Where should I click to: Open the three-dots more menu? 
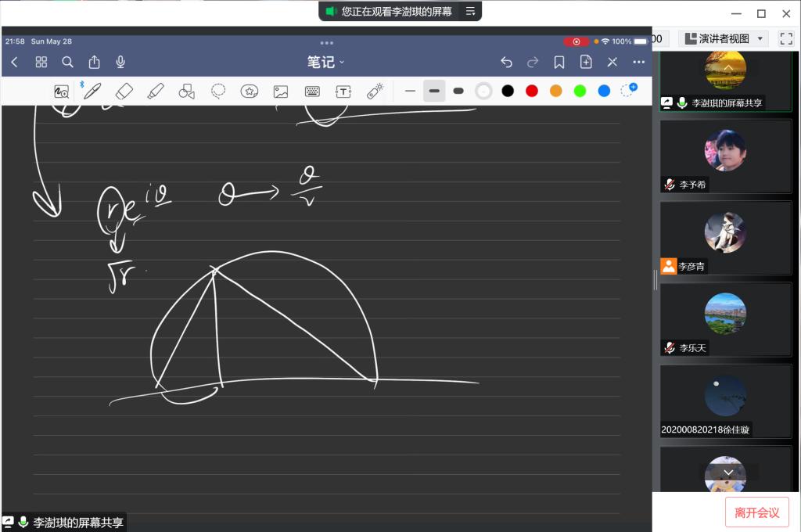pos(639,62)
